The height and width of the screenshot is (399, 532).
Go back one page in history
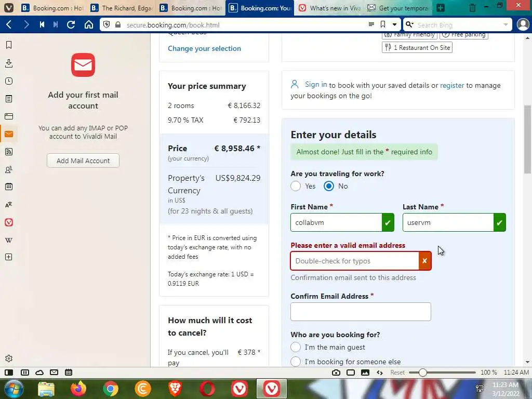tap(9, 25)
